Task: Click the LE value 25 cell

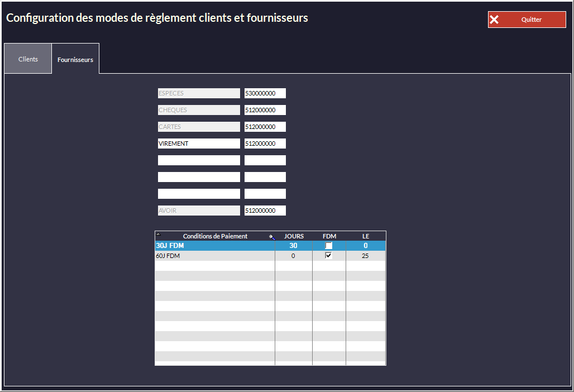Action: (x=365, y=256)
